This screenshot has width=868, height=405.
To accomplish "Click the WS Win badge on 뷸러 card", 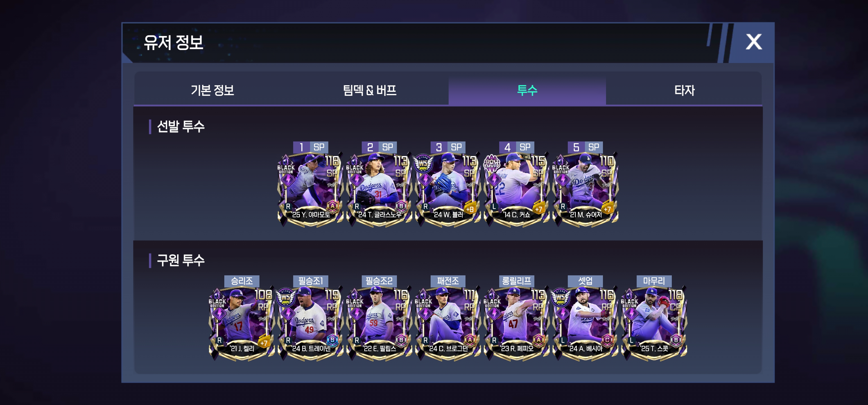I will pyautogui.click(x=423, y=164).
